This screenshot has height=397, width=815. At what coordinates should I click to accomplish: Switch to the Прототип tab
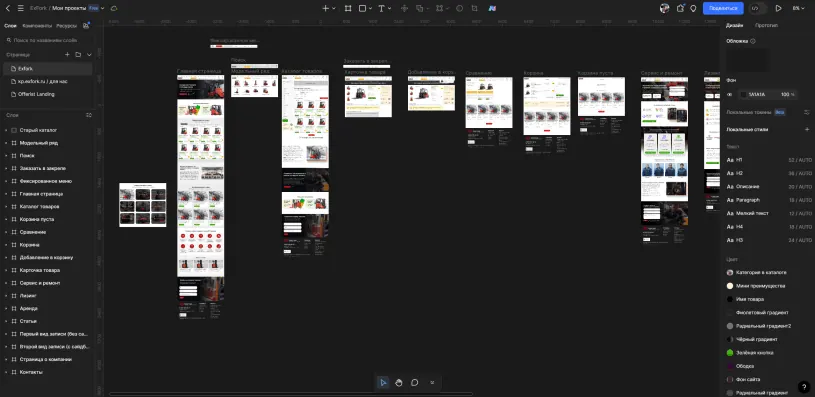pos(766,25)
